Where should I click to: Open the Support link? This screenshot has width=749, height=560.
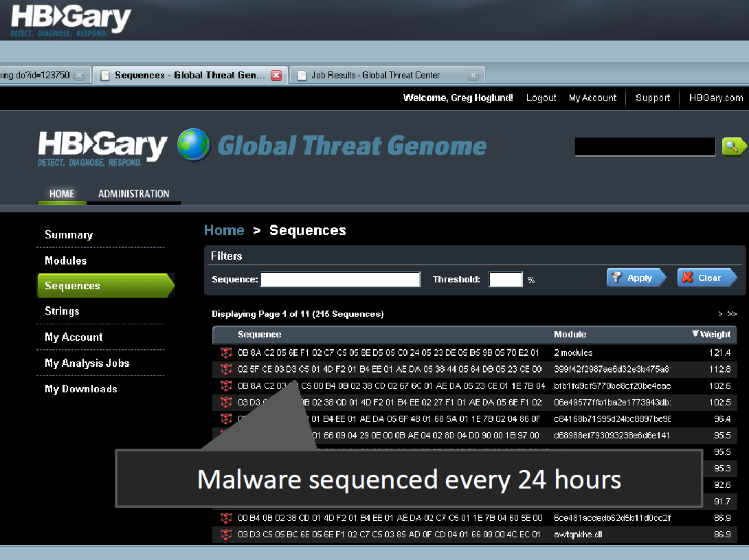pos(653,98)
